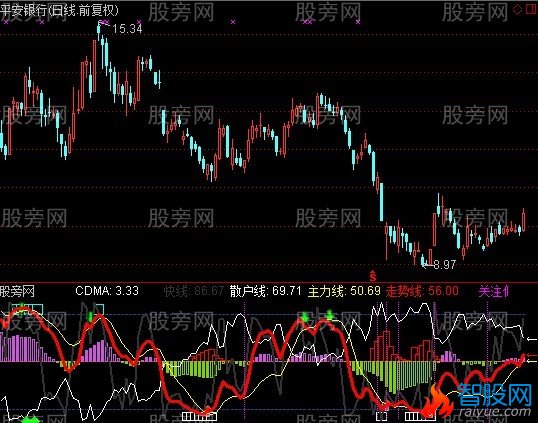The width and height of the screenshot is (538, 423).
Task: Click the 8.97 low price label
Action: (x=445, y=265)
